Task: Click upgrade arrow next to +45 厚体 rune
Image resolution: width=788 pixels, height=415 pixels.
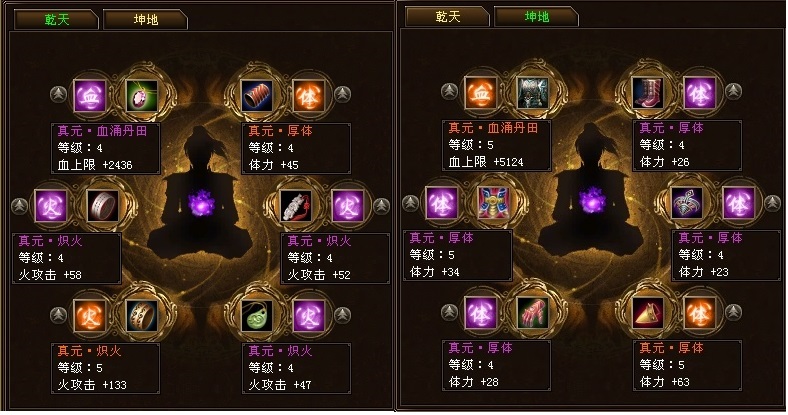Action: tap(343, 94)
